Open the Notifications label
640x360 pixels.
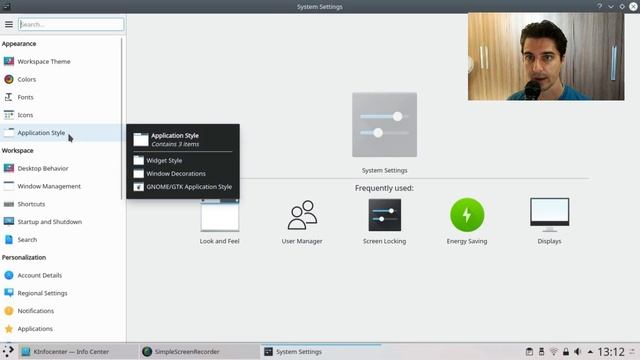36,311
